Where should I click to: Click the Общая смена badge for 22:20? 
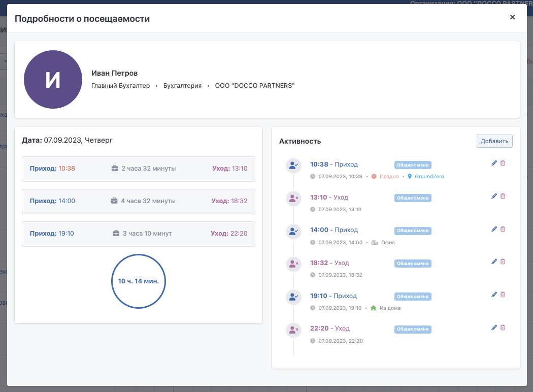[413, 330]
